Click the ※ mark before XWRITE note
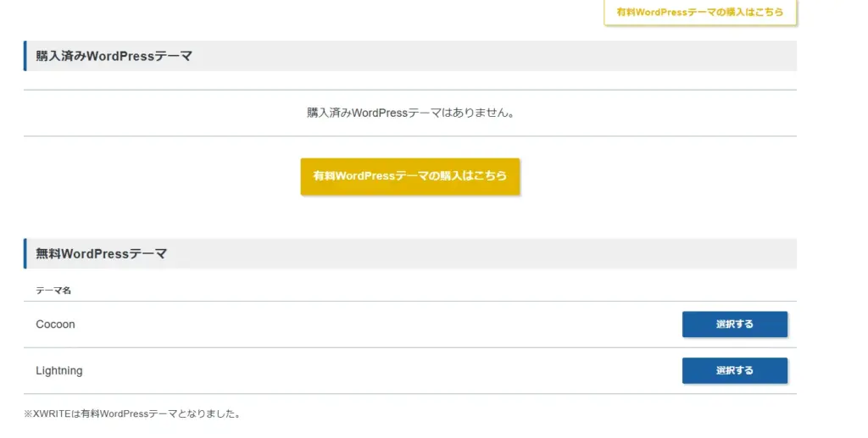 (x=28, y=414)
